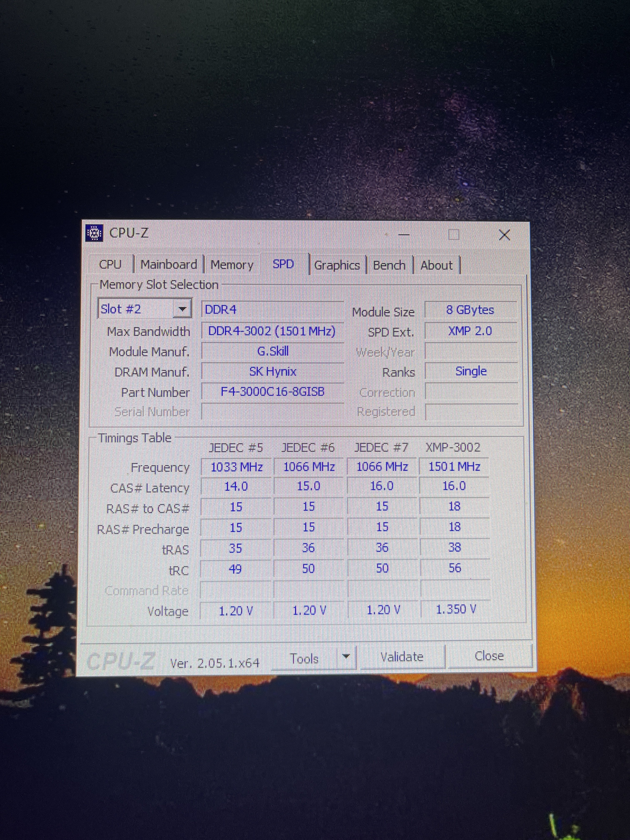This screenshot has height=840, width=630.
Task: Click the Part Number field F4-3000C16-8GISB
Action: (272, 391)
